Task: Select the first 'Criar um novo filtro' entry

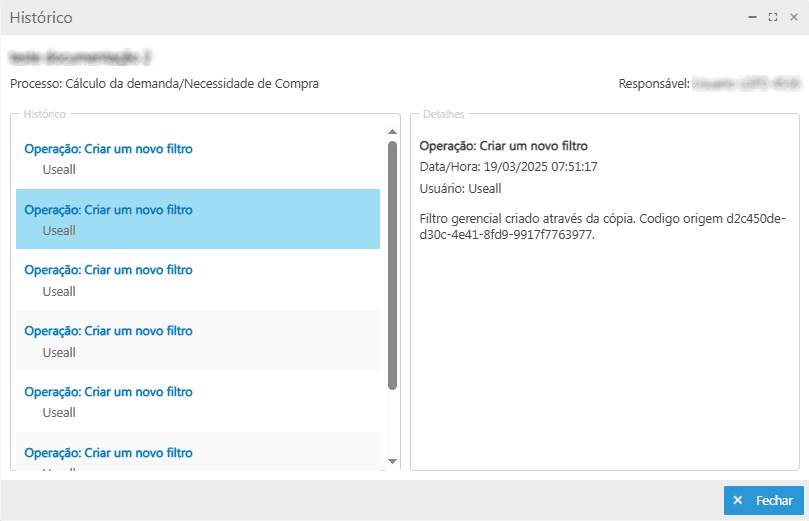Action: click(x=108, y=149)
